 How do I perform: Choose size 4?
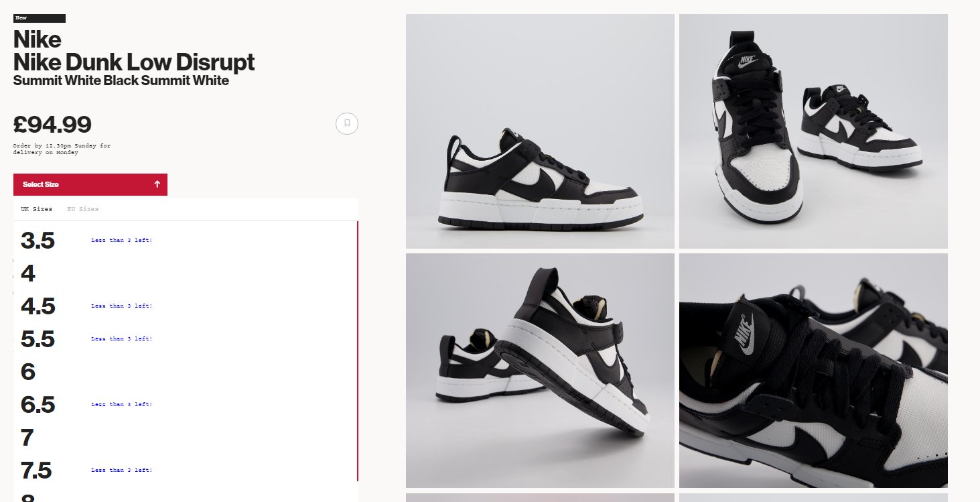(x=186, y=273)
